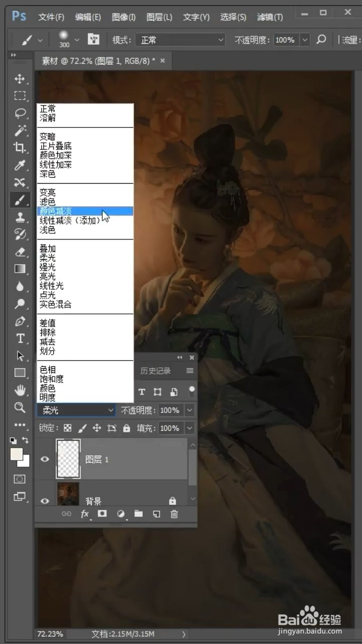
Task: Open layer 填充 slider dropdown arrow
Action: click(x=190, y=428)
